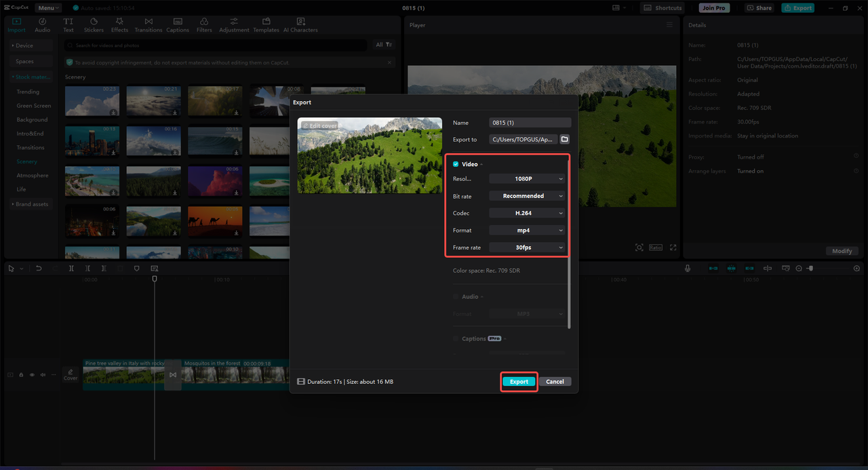Open the Adjustment tab
This screenshot has height=470, width=868.
click(x=234, y=26)
